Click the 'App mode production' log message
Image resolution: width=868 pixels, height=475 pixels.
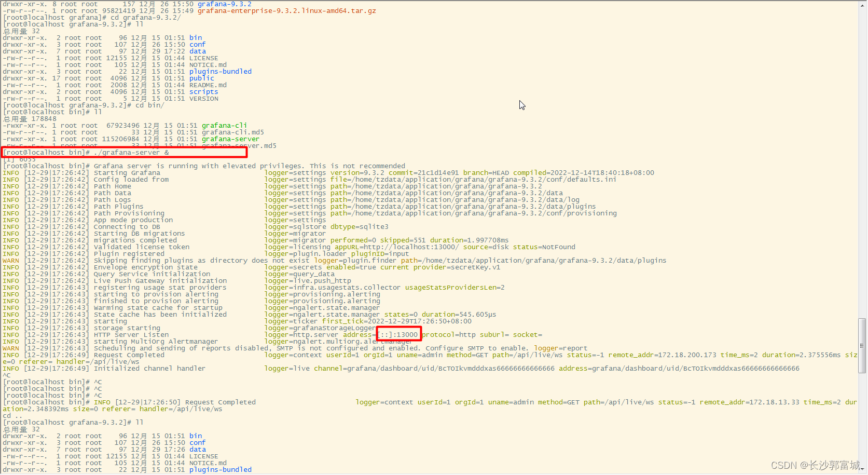pos(133,220)
